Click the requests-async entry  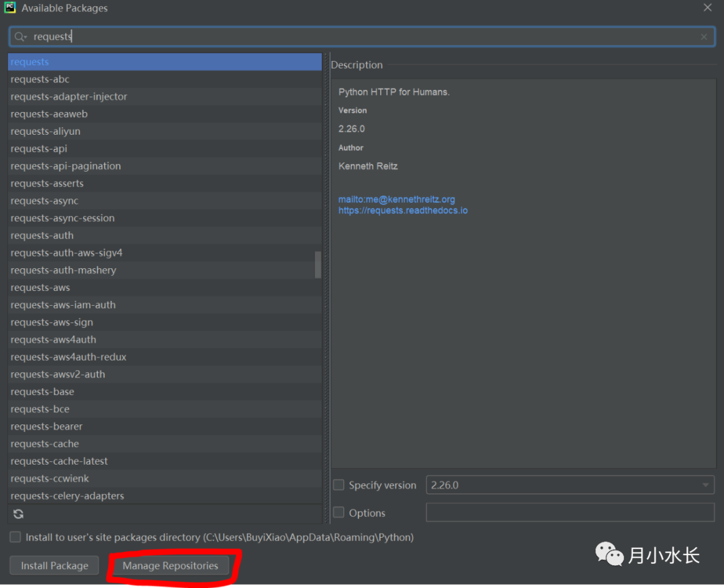pos(165,201)
